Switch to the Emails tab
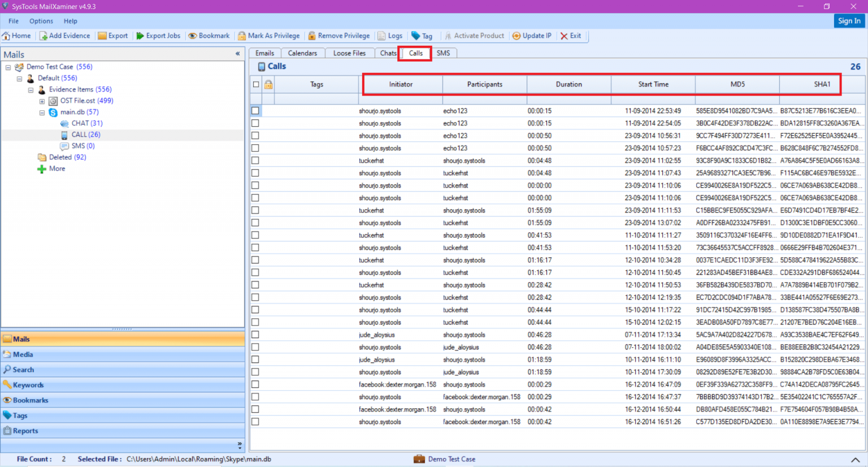 click(x=264, y=53)
